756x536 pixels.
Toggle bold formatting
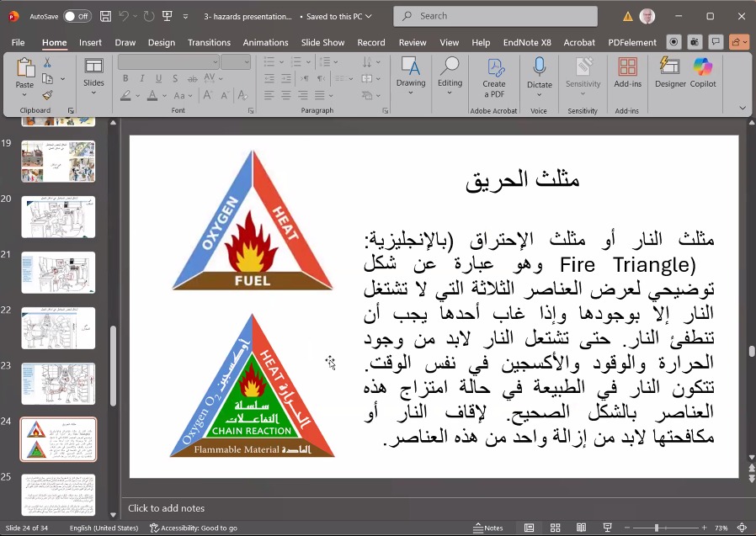[125, 78]
